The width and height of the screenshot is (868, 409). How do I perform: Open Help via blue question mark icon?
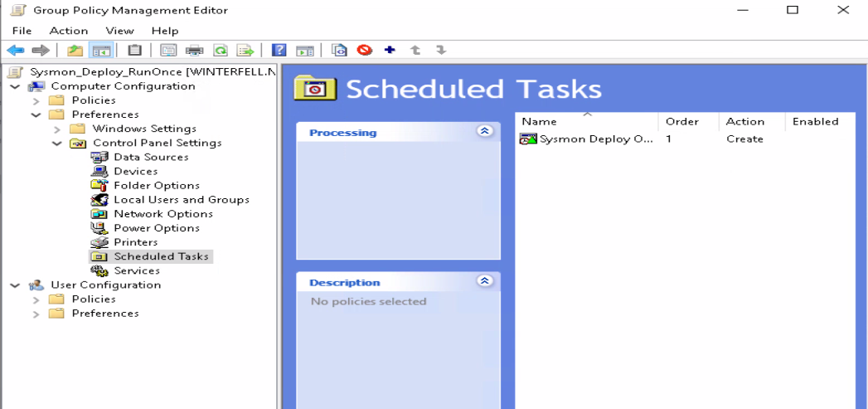pyautogui.click(x=279, y=51)
